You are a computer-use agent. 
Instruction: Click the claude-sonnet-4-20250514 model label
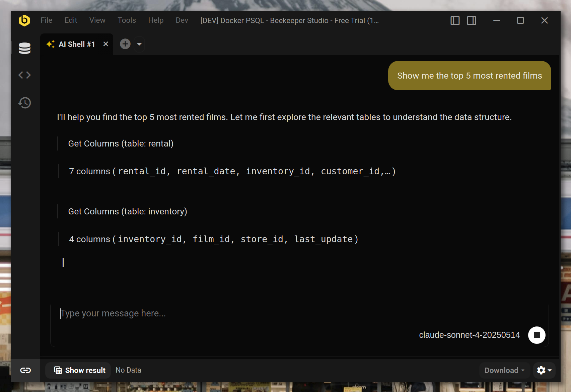click(x=470, y=335)
